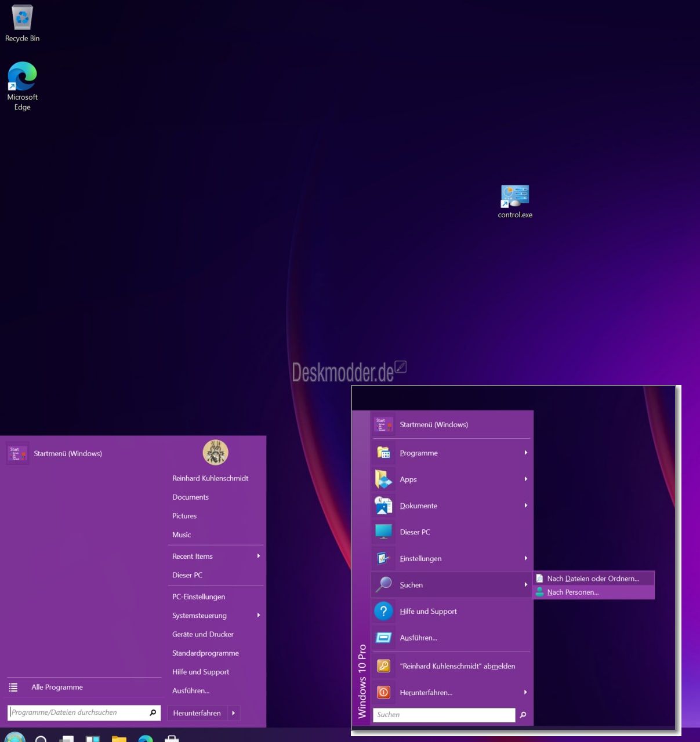The width and height of the screenshot is (700, 742).
Task: Click the Dokumente icon
Action: coord(383,505)
